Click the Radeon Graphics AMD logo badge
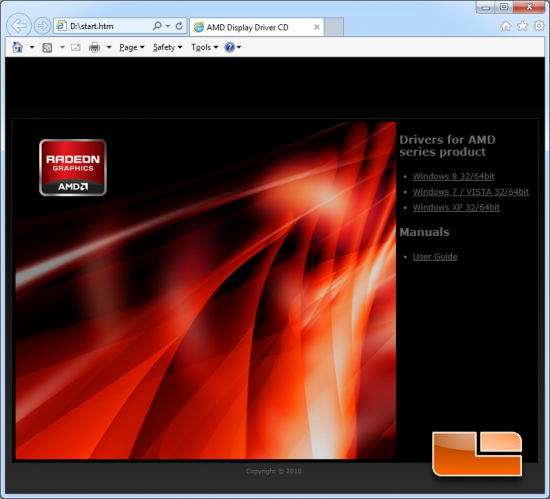This screenshot has width=550, height=499. (x=73, y=168)
